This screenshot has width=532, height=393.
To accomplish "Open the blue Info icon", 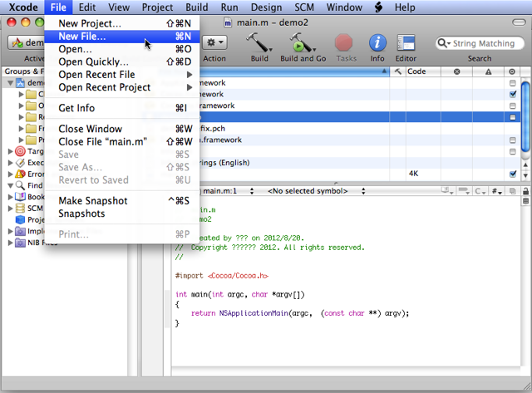I will click(377, 43).
